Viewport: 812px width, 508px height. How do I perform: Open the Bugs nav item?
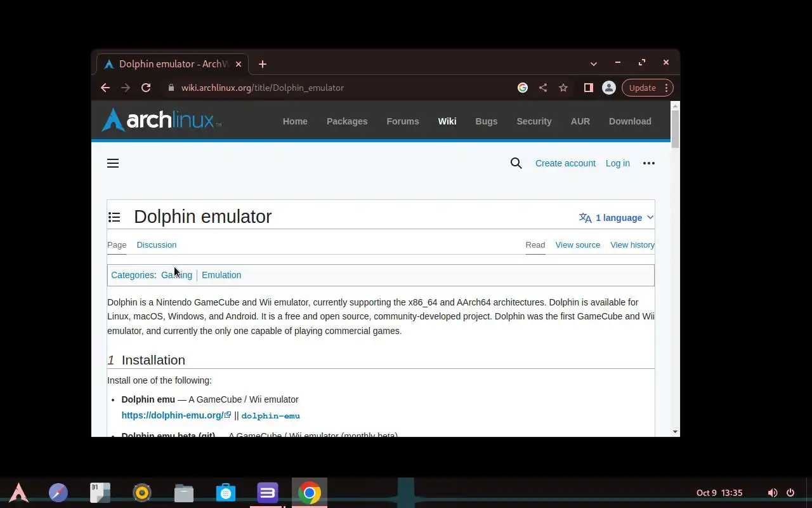click(x=487, y=121)
